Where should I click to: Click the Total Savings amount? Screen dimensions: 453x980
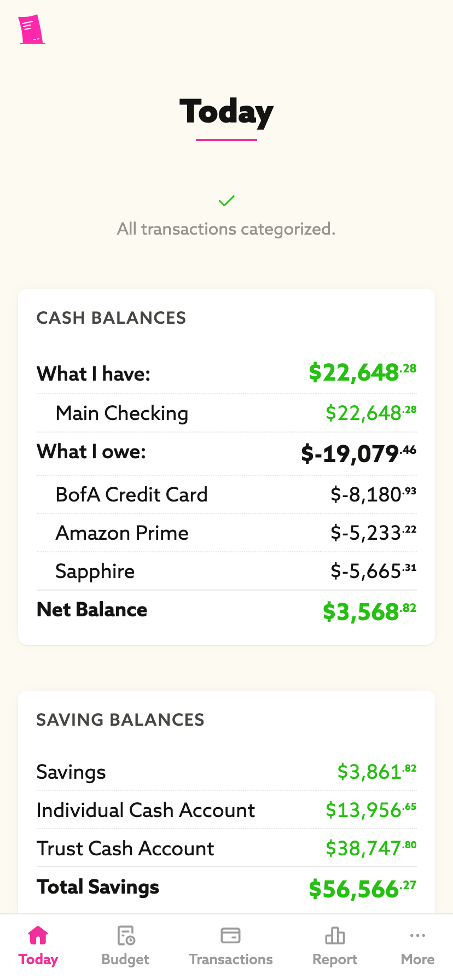click(x=362, y=889)
